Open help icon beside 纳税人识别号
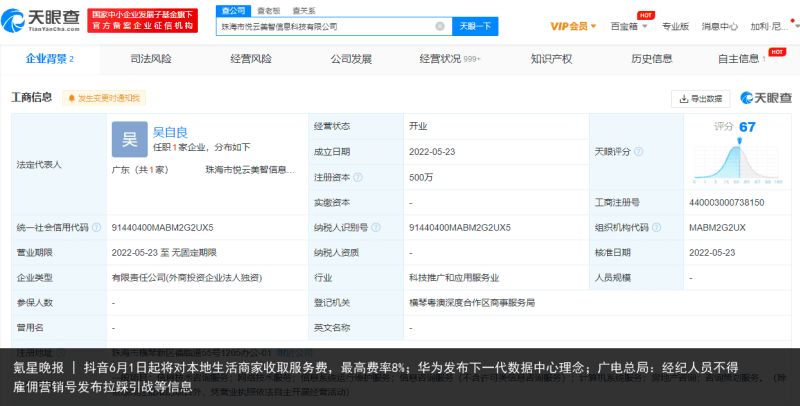800x406 pixels. (376, 227)
